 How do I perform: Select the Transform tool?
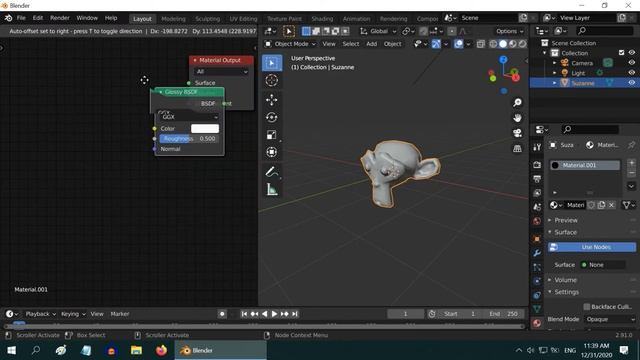point(272,152)
